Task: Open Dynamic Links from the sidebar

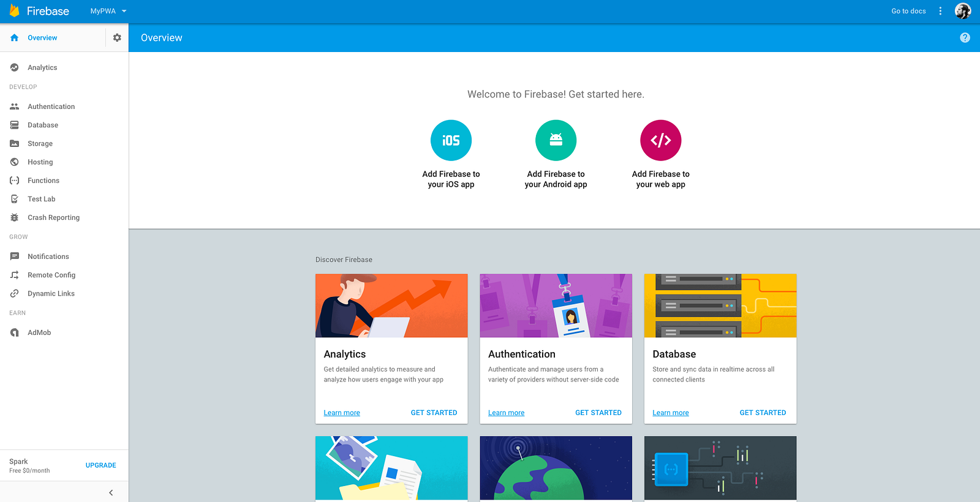Action: 51,294
